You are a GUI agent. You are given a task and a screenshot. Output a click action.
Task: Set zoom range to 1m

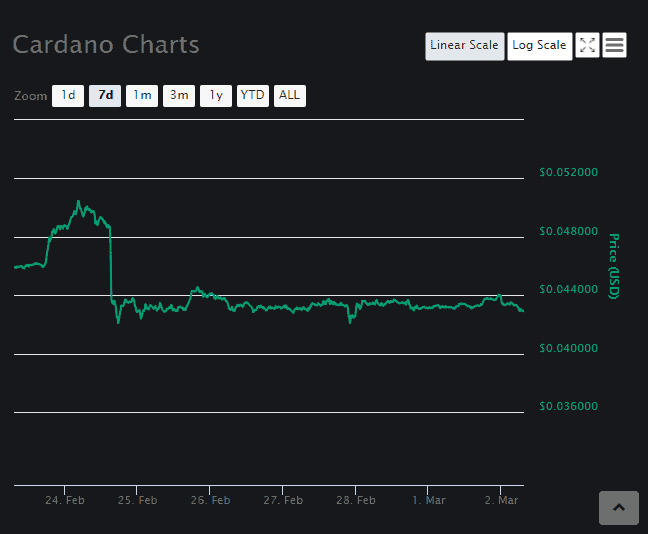pyautogui.click(x=142, y=96)
